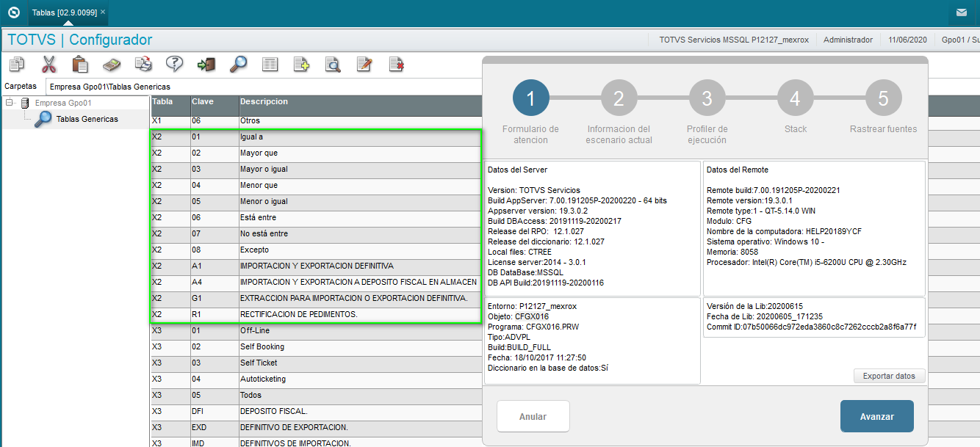Click 'Datos del Server' heading
The image size is (980, 447).
click(x=517, y=170)
